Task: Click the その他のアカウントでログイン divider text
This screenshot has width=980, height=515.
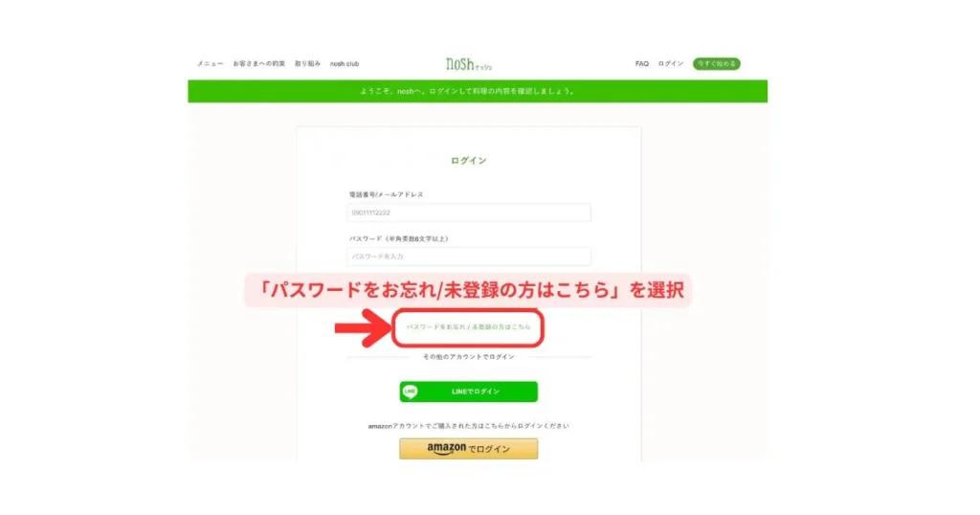Action: 469,357
